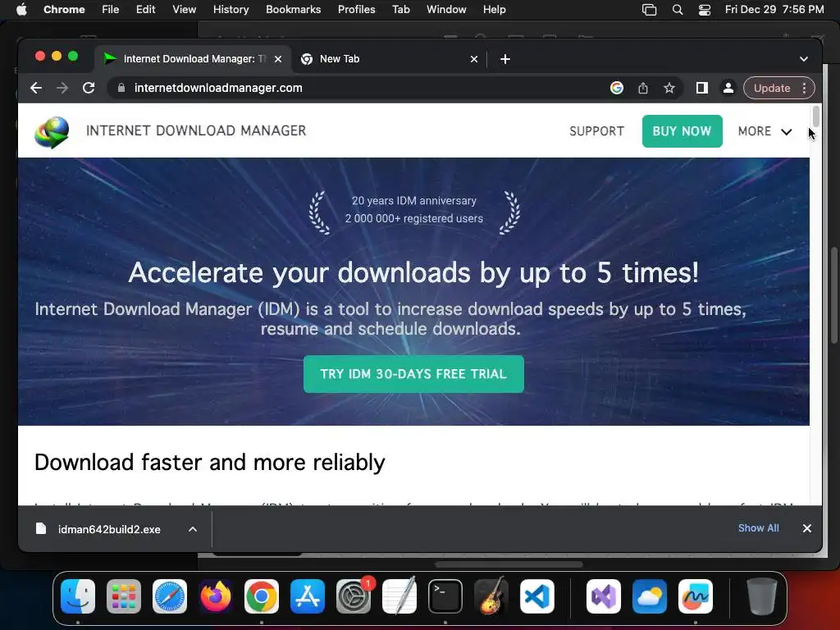The height and width of the screenshot is (630, 840).
Task: Open the Bookmarks menu
Action: click(x=293, y=10)
